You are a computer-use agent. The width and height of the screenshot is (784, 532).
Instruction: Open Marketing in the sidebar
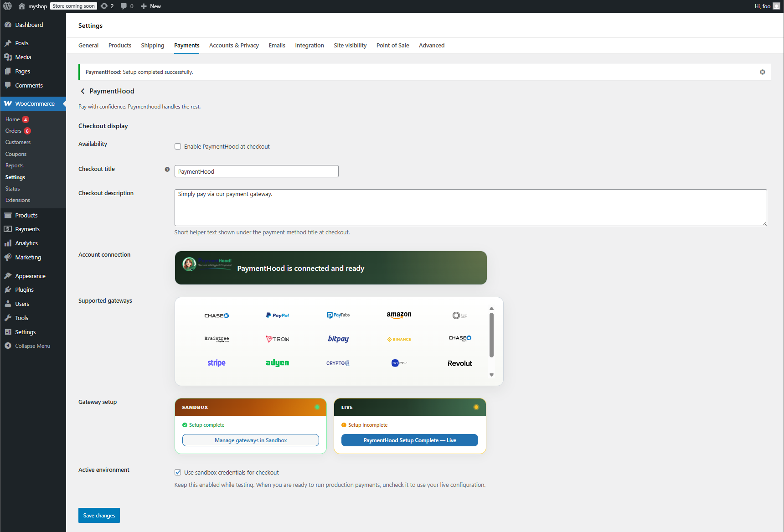[x=33, y=257]
